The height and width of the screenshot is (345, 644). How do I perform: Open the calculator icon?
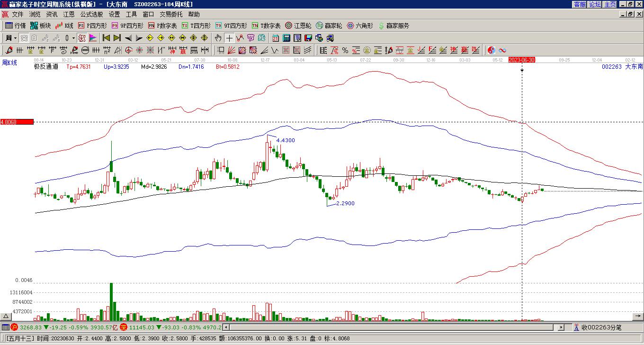pos(286,38)
